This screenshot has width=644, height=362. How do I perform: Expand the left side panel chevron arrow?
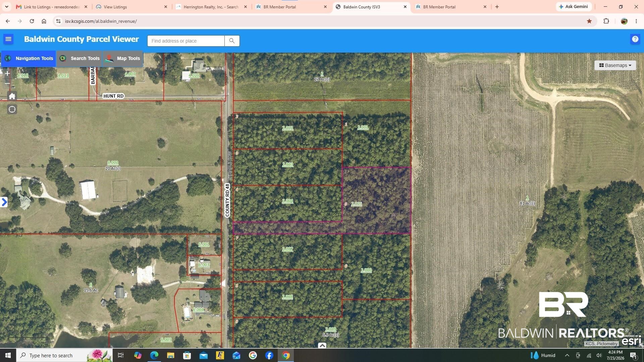tap(4, 202)
